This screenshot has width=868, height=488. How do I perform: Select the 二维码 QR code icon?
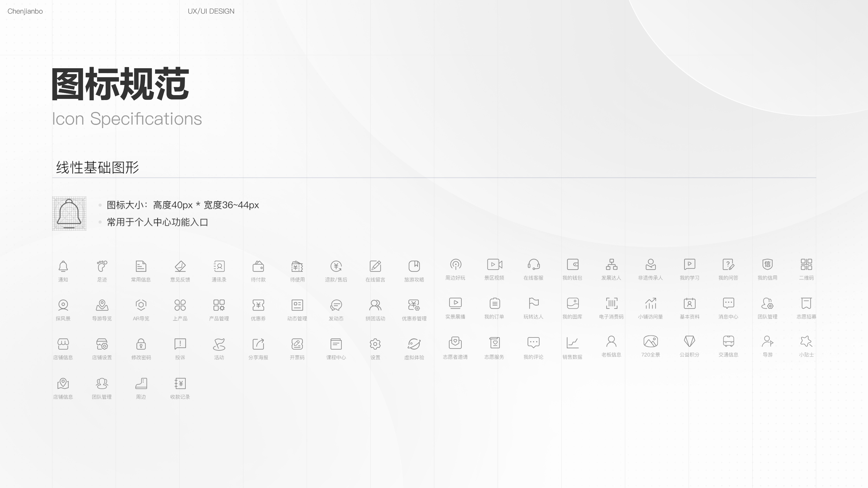pyautogui.click(x=806, y=264)
